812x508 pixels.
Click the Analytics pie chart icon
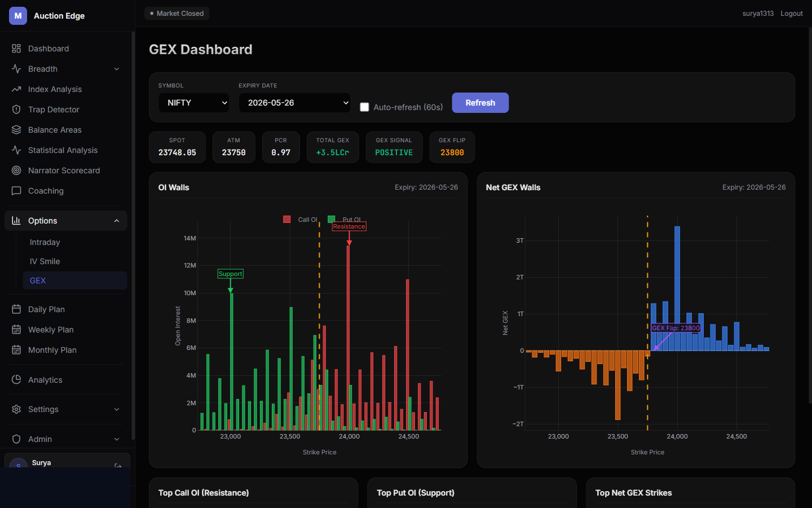(x=16, y=380)
